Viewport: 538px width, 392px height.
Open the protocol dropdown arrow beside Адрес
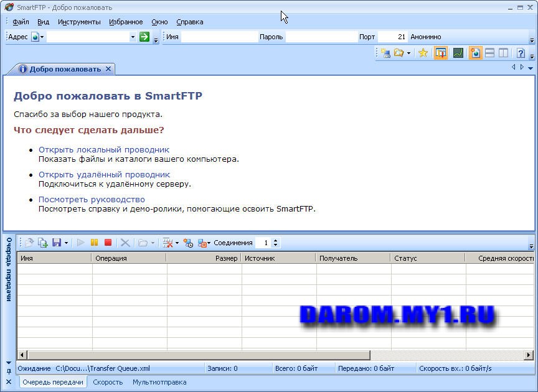(42, 37)
